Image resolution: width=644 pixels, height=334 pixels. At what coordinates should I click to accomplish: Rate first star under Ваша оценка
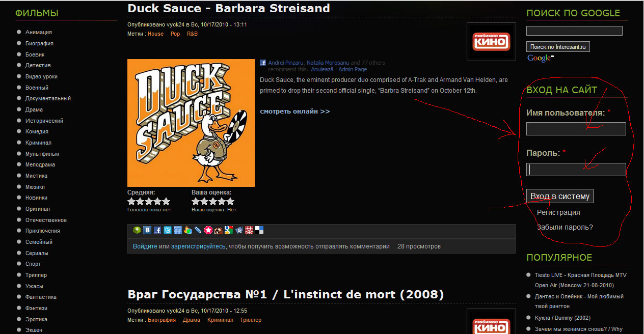click(x=196, y=202)
